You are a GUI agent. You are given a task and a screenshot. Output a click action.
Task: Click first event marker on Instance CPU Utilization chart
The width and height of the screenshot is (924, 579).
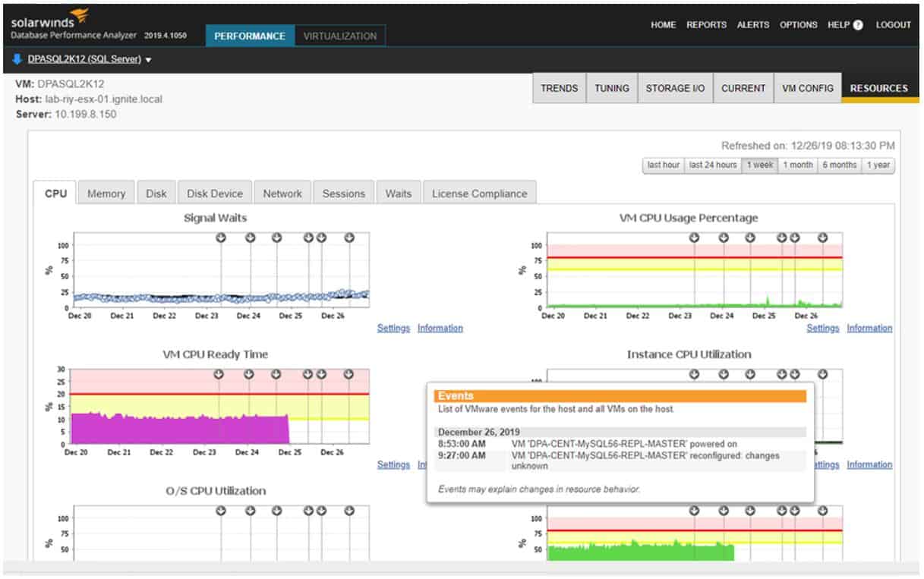pos(694,374)
